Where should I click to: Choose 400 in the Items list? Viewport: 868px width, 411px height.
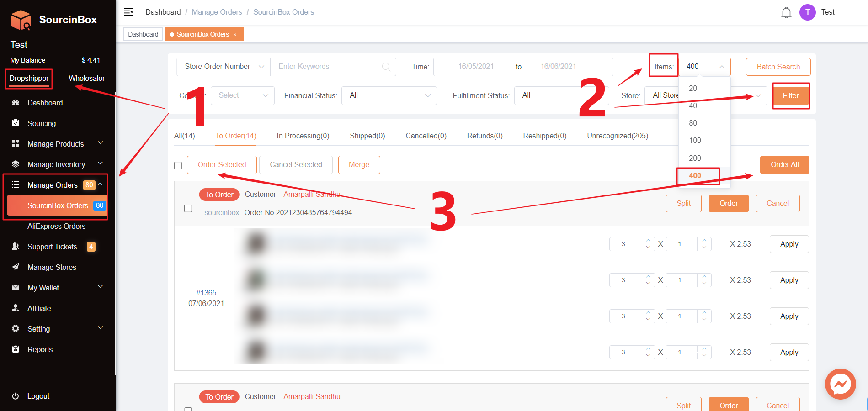(x=704, y=175)
